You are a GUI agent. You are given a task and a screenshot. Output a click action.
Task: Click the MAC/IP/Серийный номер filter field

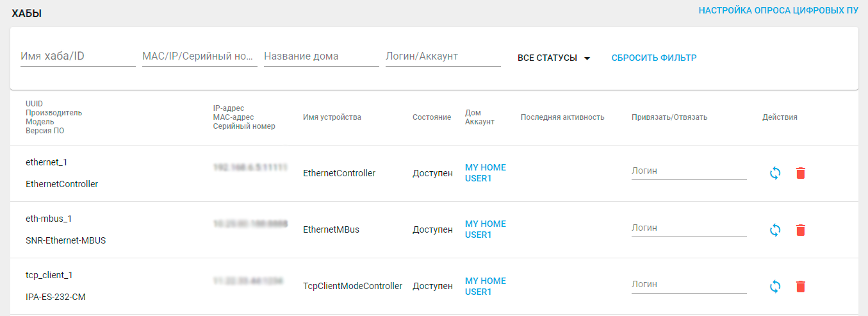[199, 56]
